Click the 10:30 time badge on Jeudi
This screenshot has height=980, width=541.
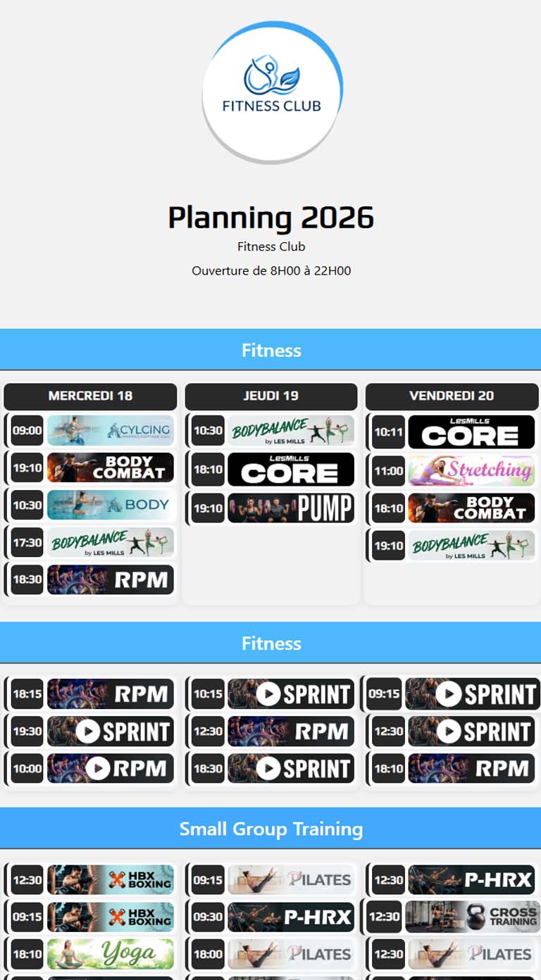point(206,430)
